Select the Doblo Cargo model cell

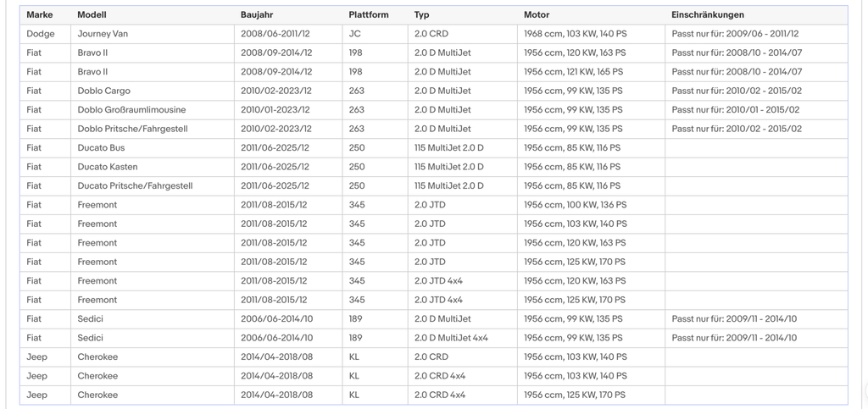(x=153, y=91)
